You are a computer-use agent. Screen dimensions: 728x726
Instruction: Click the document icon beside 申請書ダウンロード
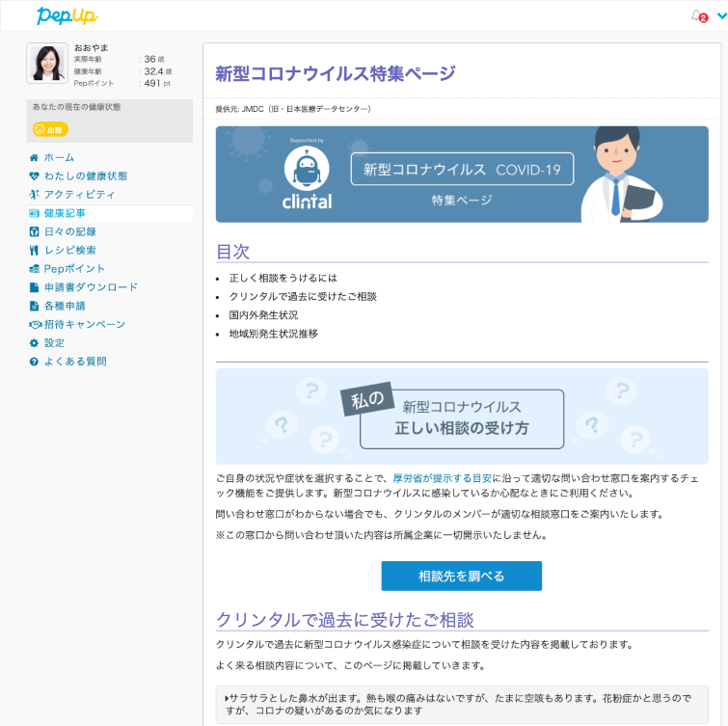[x=34, y=288]
